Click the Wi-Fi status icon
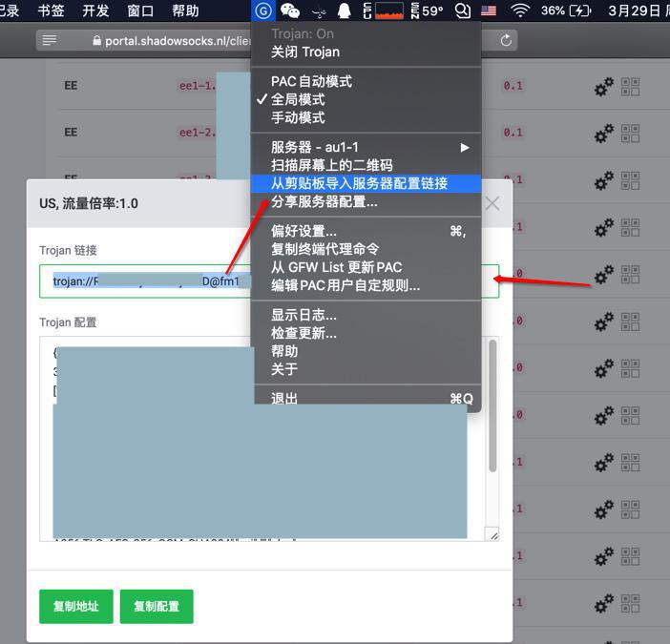This screenshot has height=644, width=670. click(x=520, y=10)
